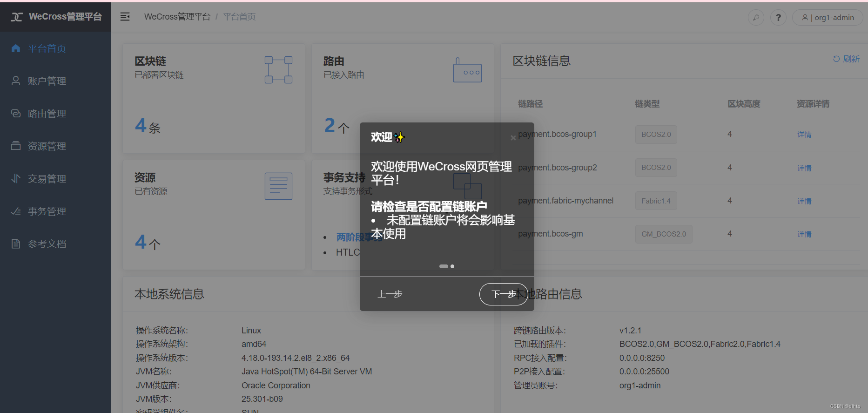The width and height of the screenshot is (868, 413).
Task: Click the payment.bcos-gm chain path
Action: (551, 234)
